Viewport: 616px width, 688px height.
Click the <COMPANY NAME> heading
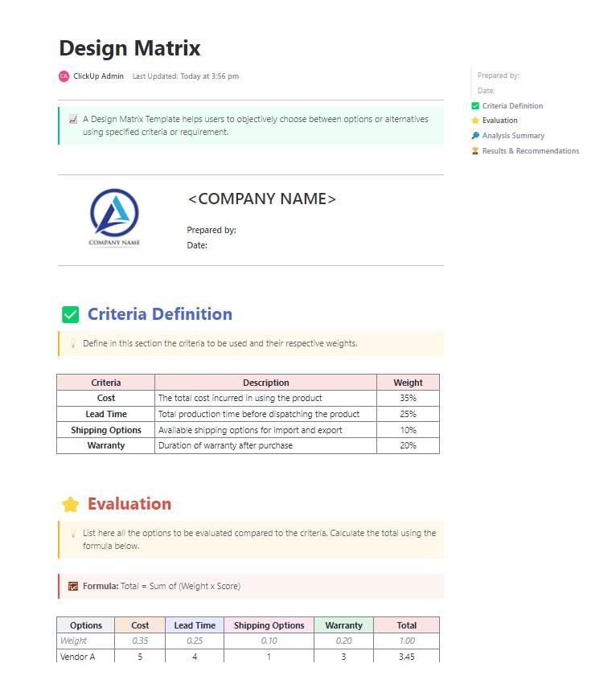tap(261, 199)
